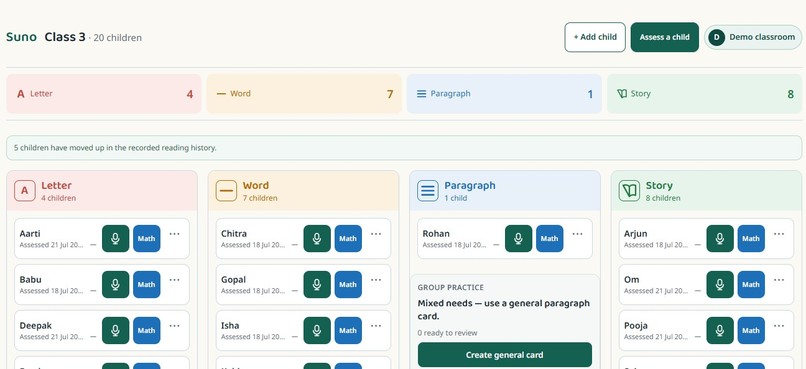This screenshot has width=806, height=369.
Task: Open more options for Deepak
Action: tap(175, 326)
